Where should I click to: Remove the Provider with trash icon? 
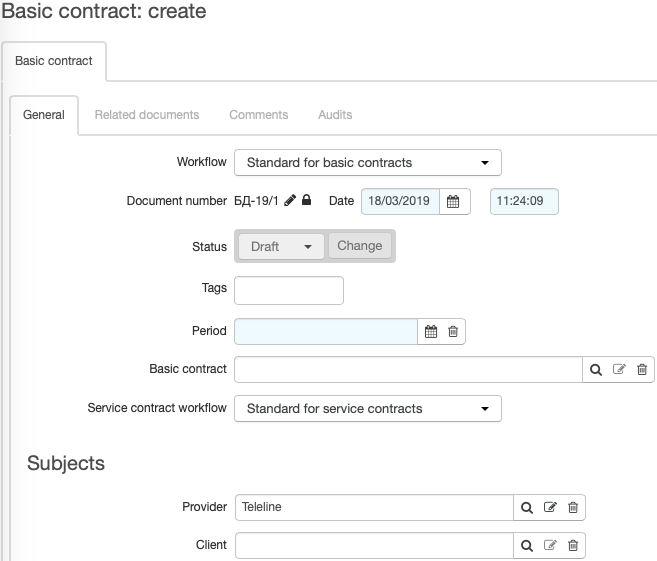pos(573,507)
